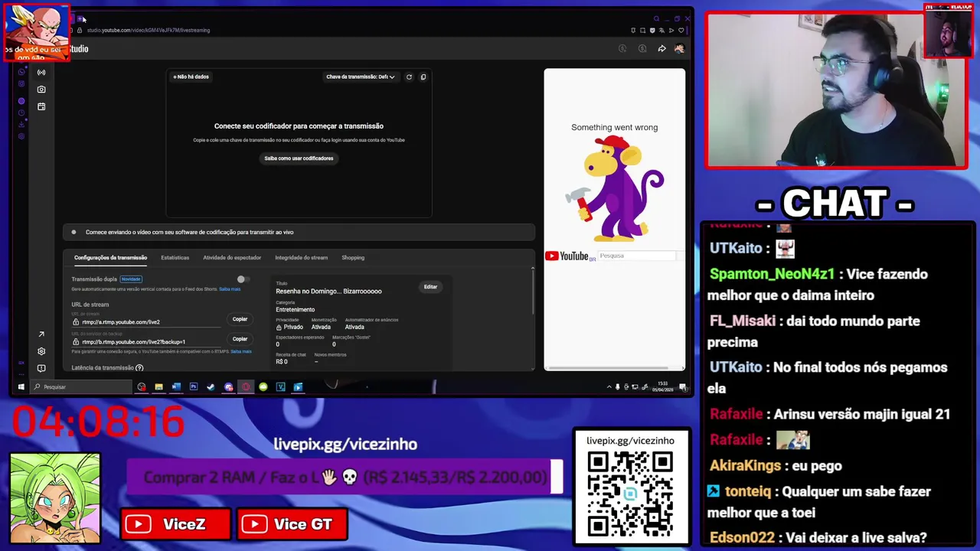
Task: Click the vertical scrollbar of settings panel
Action: 533,291
